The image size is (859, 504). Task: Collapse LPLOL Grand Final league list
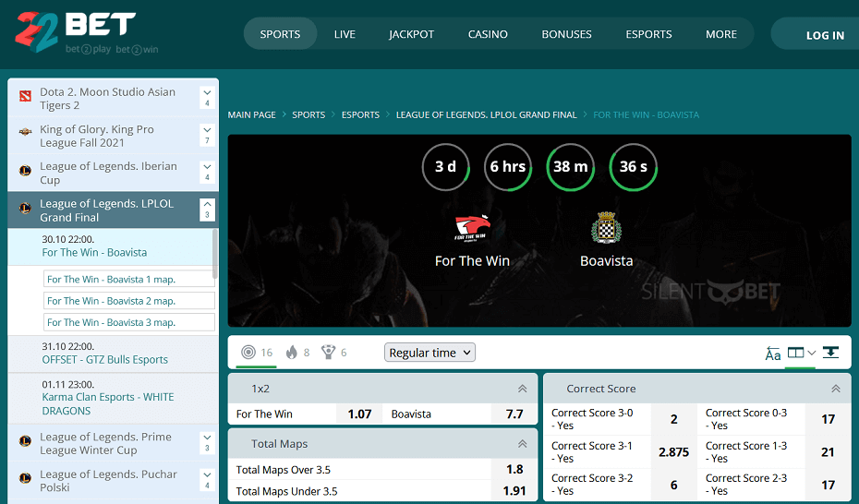click(207, 210)
